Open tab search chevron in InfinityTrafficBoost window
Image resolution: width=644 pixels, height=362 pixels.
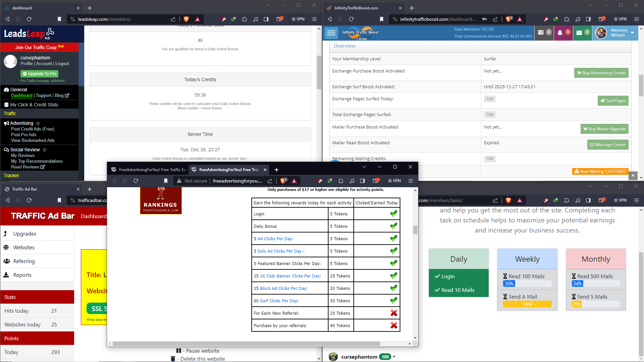pos(590,5)
